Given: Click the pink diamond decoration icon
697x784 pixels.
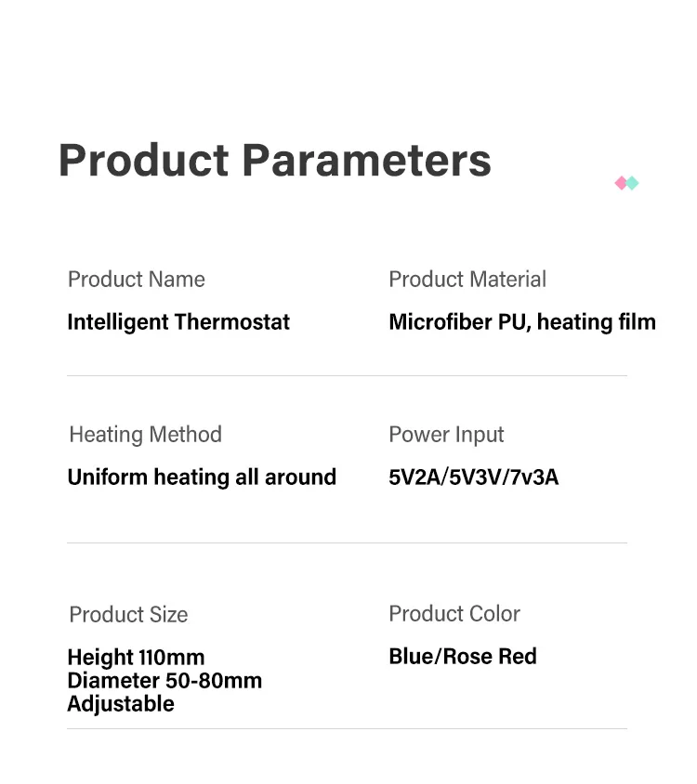Looking at the screenshot, I should (621, 183).
